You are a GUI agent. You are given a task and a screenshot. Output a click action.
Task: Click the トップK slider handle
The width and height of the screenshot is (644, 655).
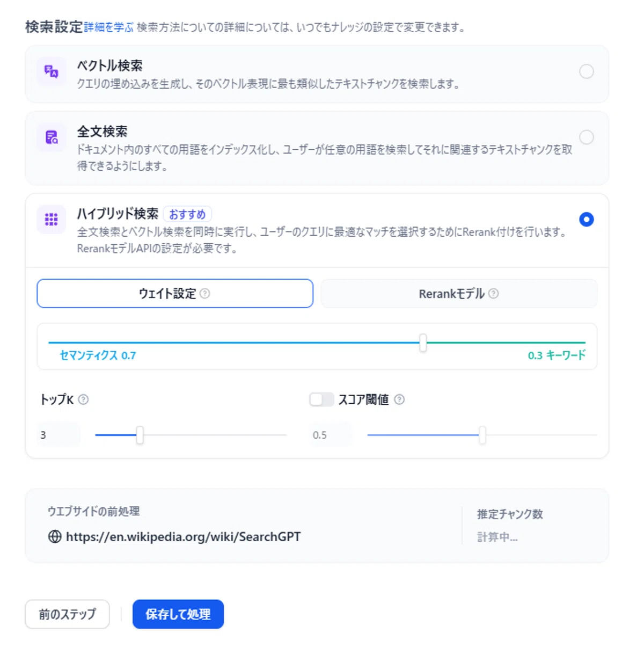(x=140, y=435)
